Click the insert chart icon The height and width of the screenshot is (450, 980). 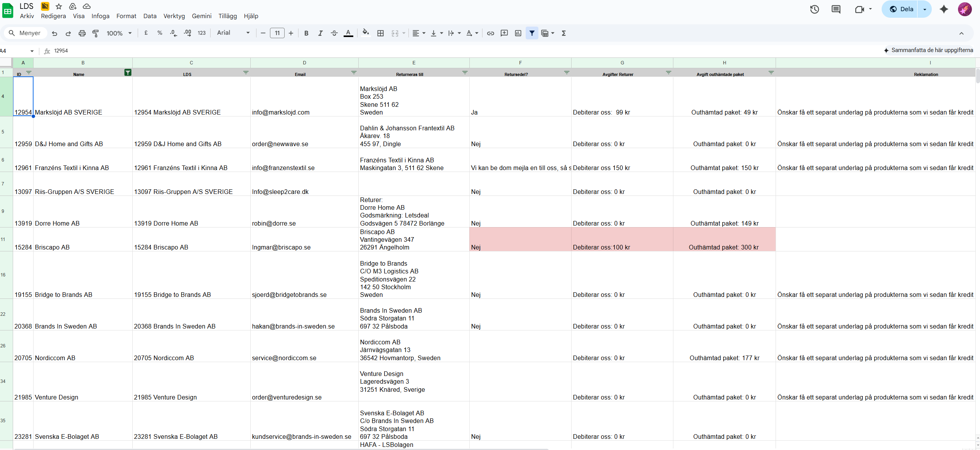pyautogui.click(x=518, y=33)
